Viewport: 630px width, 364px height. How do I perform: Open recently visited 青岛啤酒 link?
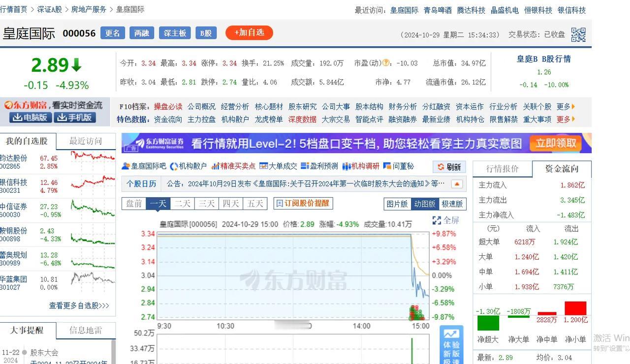click(438, 10)
